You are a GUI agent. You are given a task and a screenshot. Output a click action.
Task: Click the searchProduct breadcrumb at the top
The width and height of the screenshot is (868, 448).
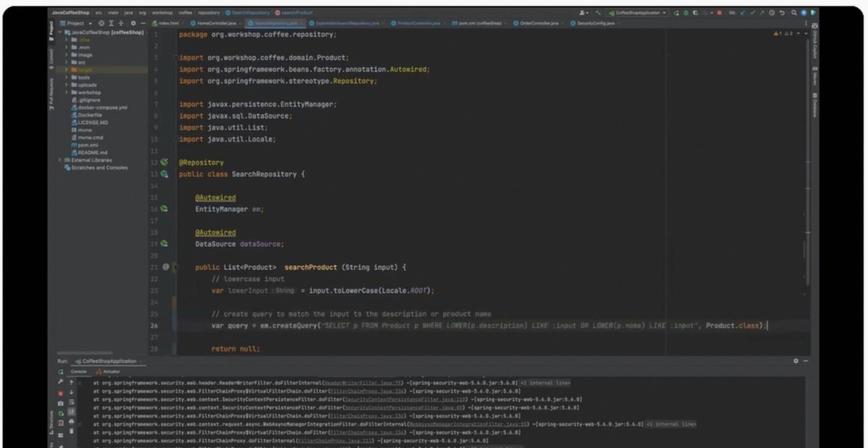(x=296, y=13)
